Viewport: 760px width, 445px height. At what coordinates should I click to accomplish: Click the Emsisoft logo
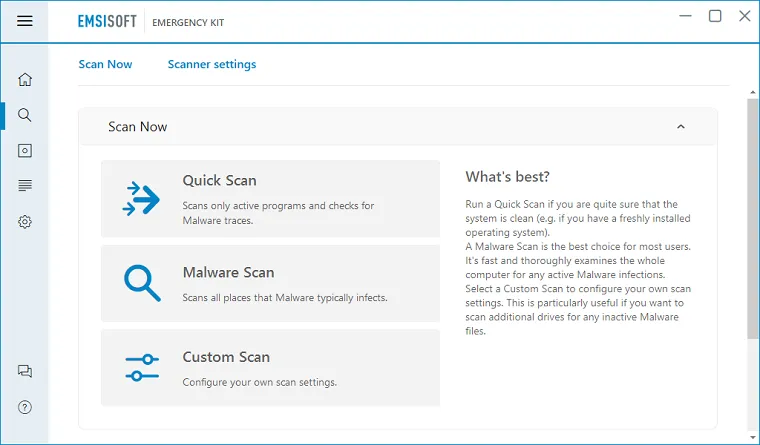coord(107,21)
